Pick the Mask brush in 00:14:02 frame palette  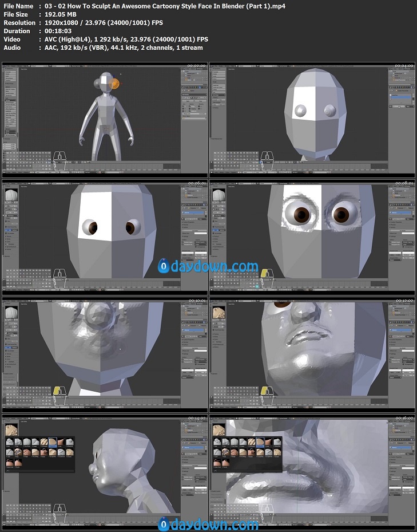click(18, 452)
